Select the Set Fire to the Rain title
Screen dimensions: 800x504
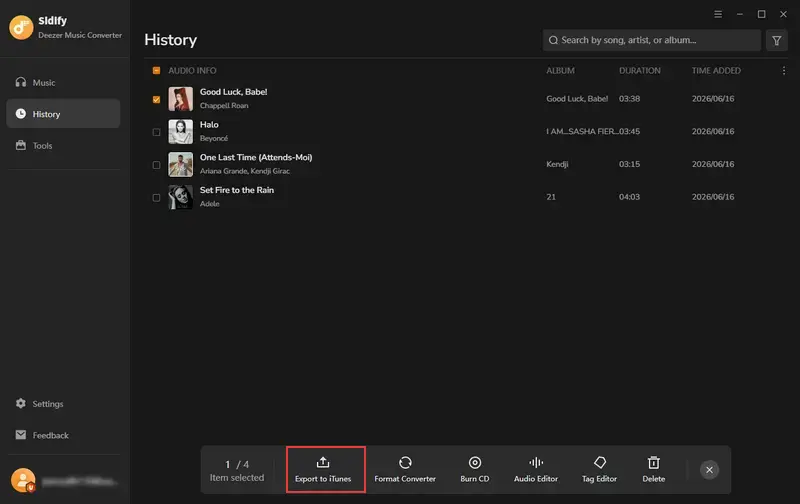coord(237,190)
